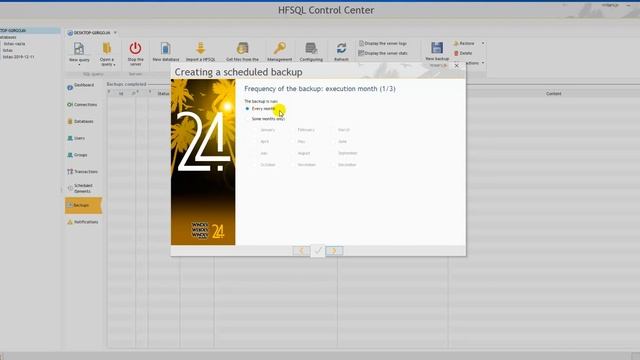The height and width of the screenshot is (360, 640).
Task: Check the August month checkbox
Action: click(x=293, y=153)
